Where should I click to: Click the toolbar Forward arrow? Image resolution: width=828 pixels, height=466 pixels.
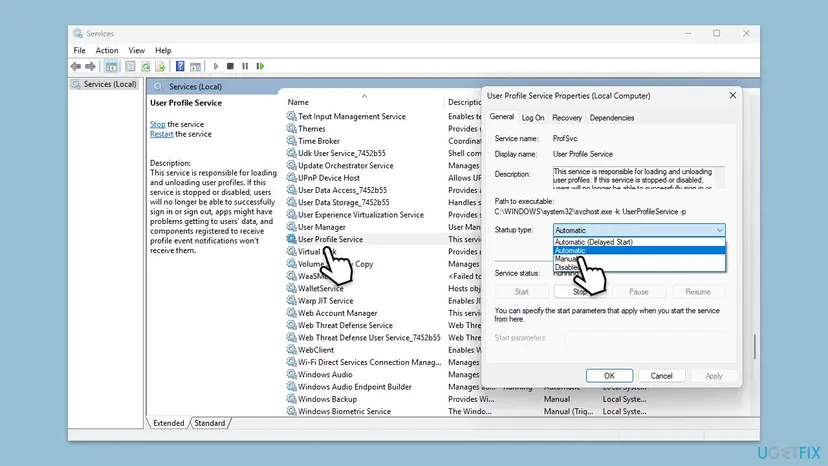[x=90, y=66]
